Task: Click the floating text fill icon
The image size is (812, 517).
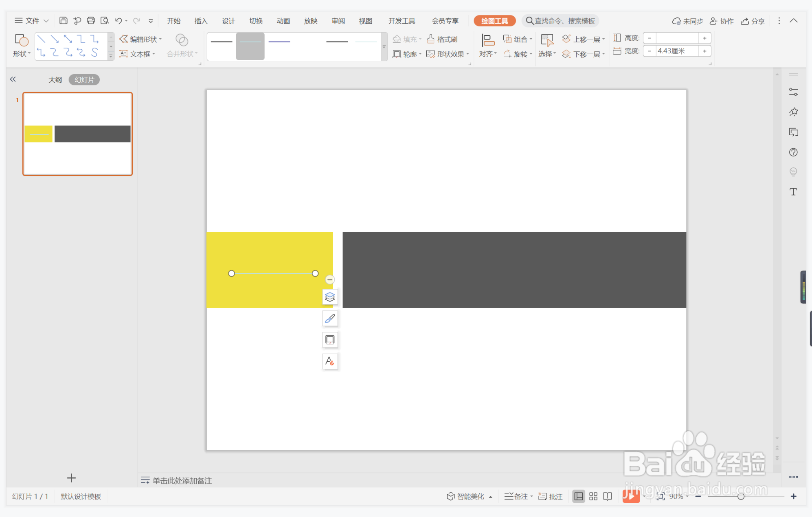Action: (x=330, y=361)
